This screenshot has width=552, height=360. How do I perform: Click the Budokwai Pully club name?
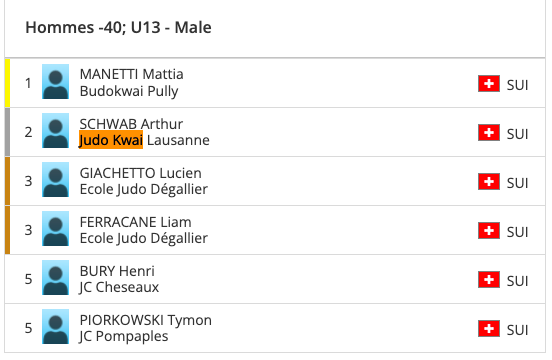[x=129, y=91]
